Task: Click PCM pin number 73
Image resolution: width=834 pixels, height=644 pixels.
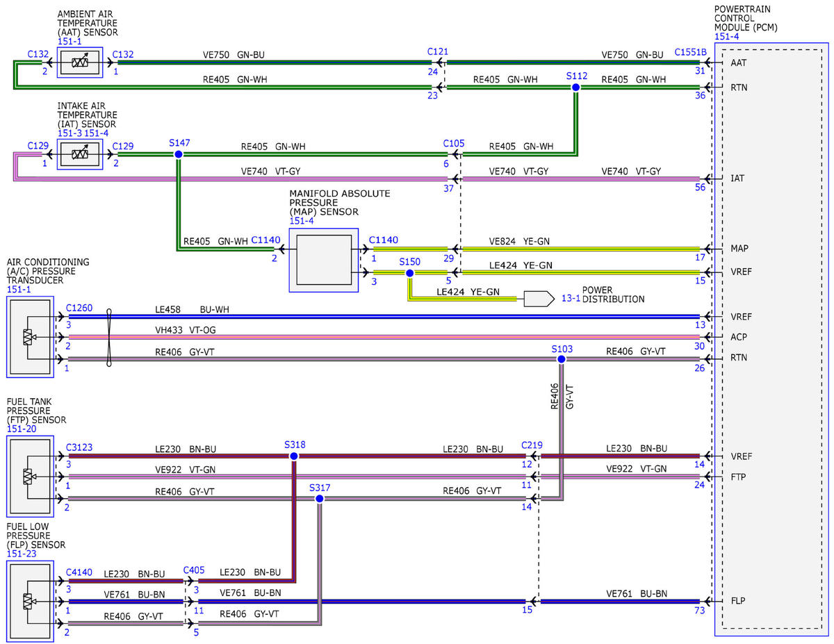Action: tap(699, 611)
